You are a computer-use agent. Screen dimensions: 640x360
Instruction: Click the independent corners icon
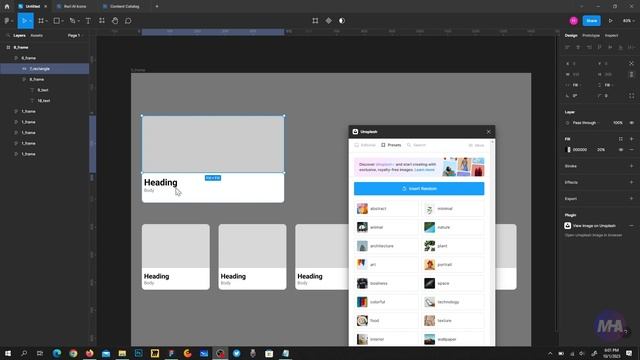631,96
